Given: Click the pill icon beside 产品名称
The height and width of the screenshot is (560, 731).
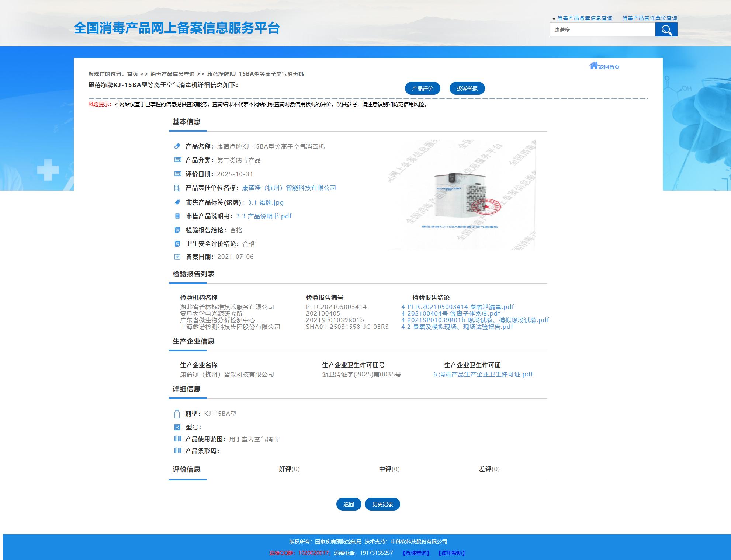Looking at the screenshot, I should pyautogui.click(x=177, y=146).
